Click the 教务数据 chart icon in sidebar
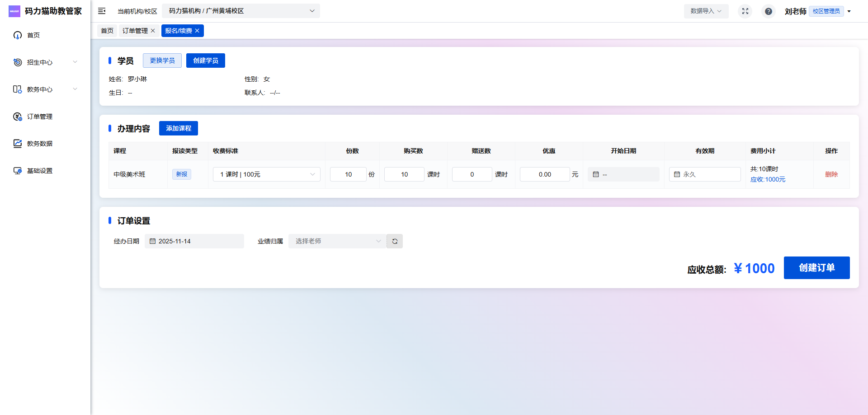Viewport: 868px width, 415px height. coord(18,144)
